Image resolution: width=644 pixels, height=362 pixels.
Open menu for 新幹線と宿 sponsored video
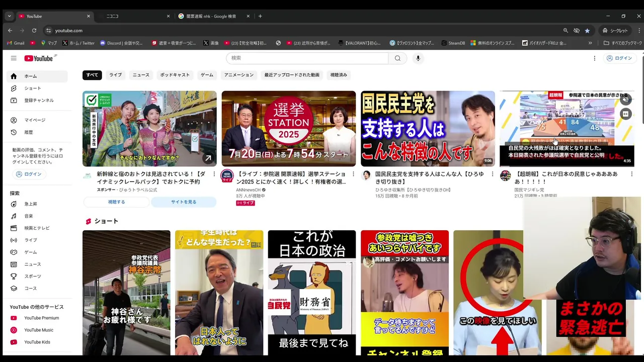214,174
